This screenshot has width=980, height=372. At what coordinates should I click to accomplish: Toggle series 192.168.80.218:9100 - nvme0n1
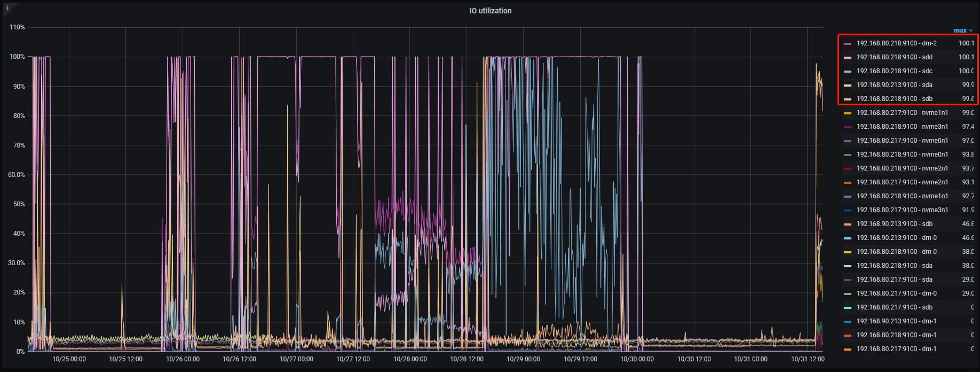click(902, 154)
